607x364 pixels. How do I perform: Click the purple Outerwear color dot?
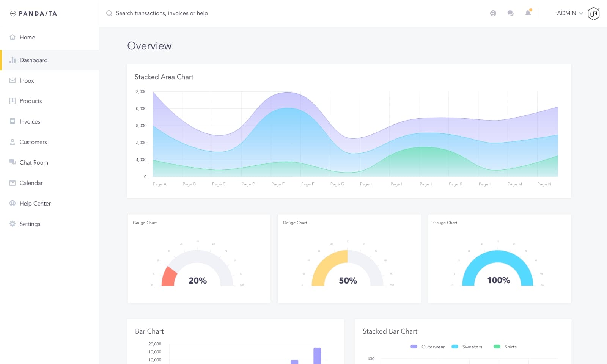(x=414, y=347)
